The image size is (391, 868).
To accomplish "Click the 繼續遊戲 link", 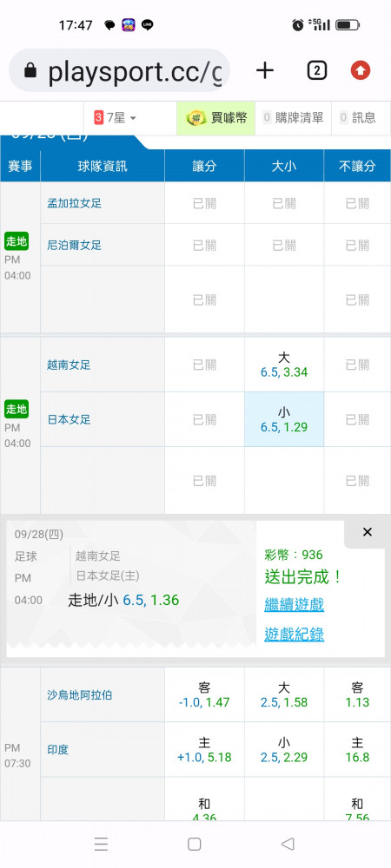I will 294,604.
